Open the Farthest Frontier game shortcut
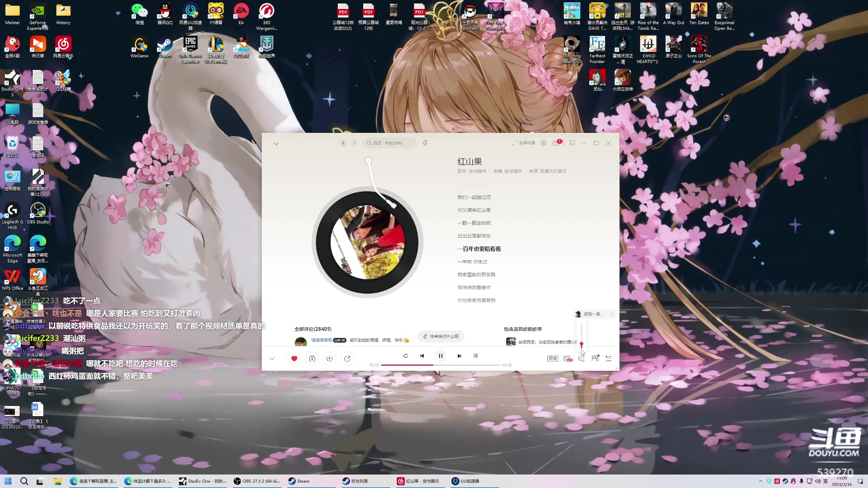The width and height of the screenshot is (868, 488). (x=597, y=50)
